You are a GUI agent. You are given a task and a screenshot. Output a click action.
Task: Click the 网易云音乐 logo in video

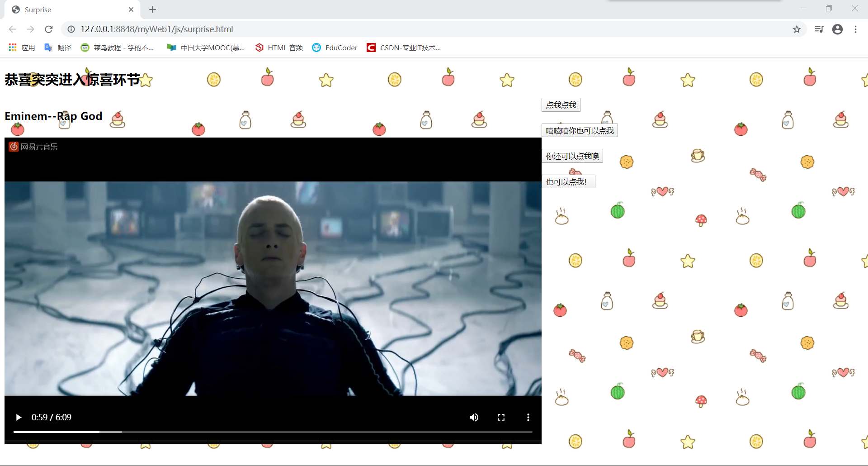[33, 147]
